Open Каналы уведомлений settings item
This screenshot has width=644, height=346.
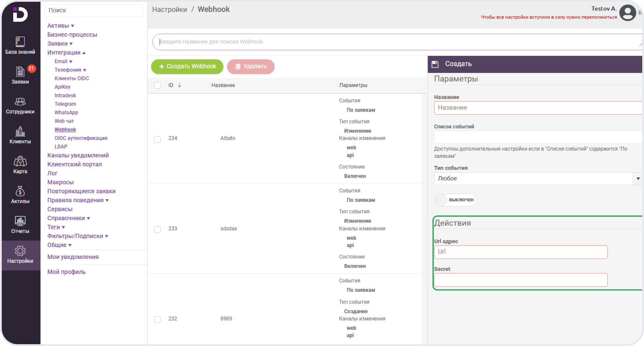78,155
